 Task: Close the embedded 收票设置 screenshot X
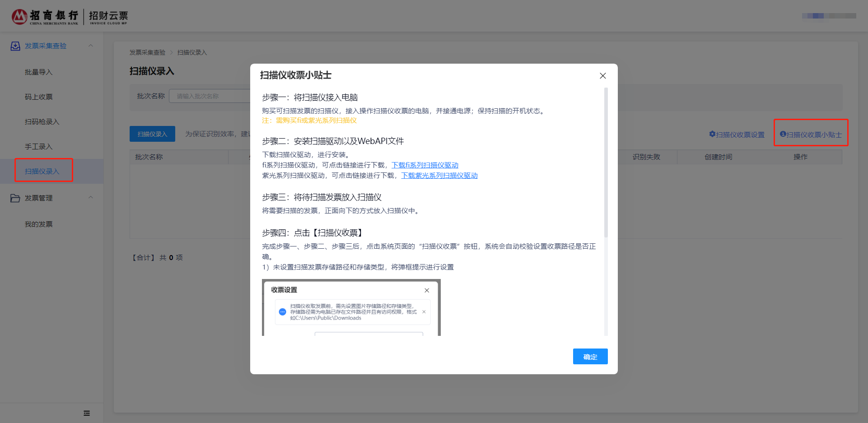[427, 290]
